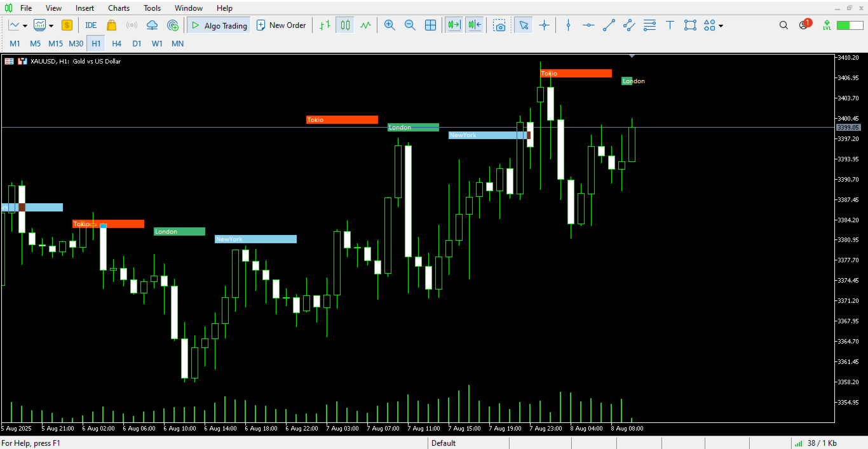Click the green London bar near 3382
Viewport: 868px width, 449px height.
tap(179, 232)
